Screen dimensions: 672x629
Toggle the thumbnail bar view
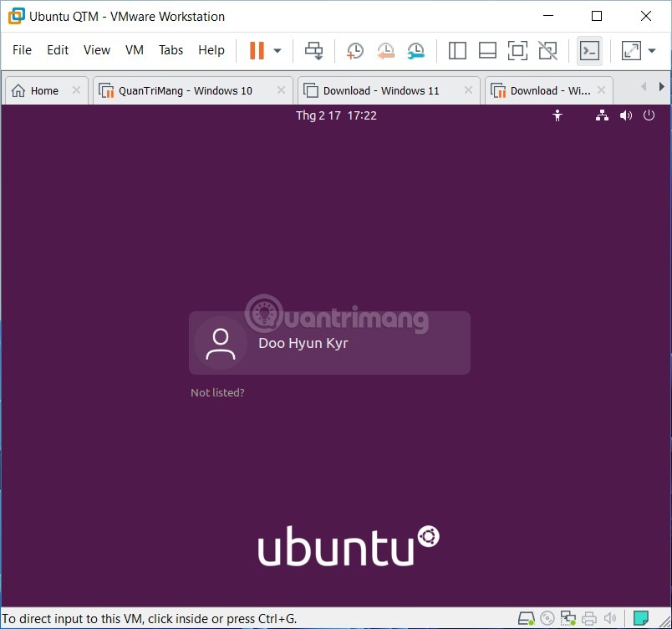pyautogui.click(x=487, y=50)
